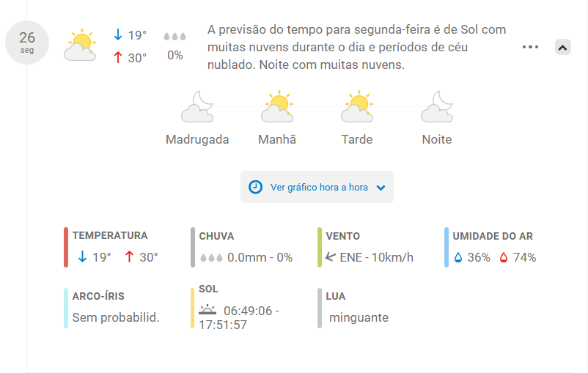
Task: Click the blue minimum humidity droplet 36%
Action: coord(458,257)
